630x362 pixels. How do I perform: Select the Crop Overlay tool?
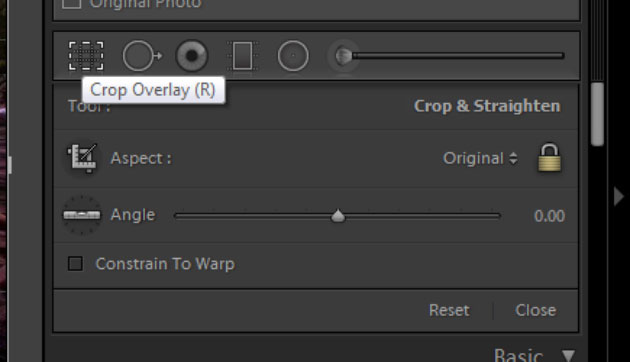click(x=86, y=56)
